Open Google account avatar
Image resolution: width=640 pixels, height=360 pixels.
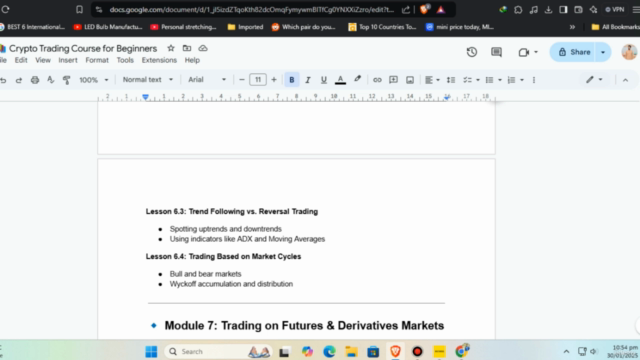tap(629, 52)
